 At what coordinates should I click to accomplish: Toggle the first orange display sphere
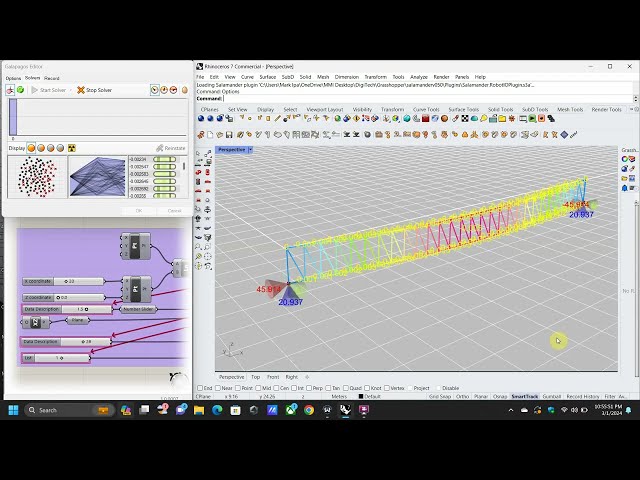click(x=31, y=148)
